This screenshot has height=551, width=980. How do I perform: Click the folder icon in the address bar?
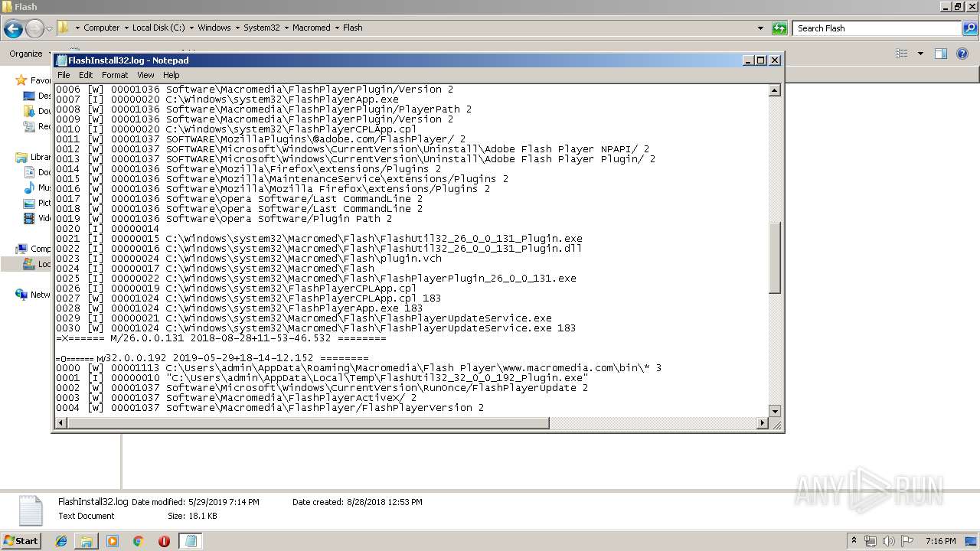64,28
